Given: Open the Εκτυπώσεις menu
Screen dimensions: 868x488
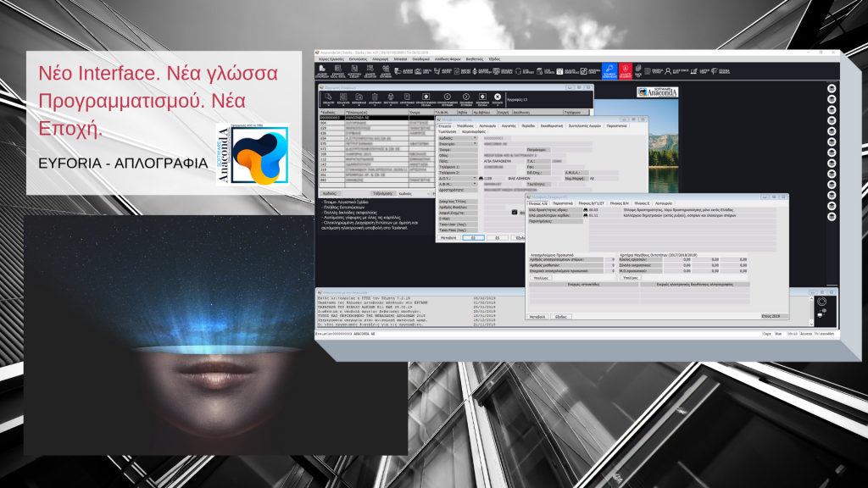Looking at the screenshot, I should click(x=358, y=58).
